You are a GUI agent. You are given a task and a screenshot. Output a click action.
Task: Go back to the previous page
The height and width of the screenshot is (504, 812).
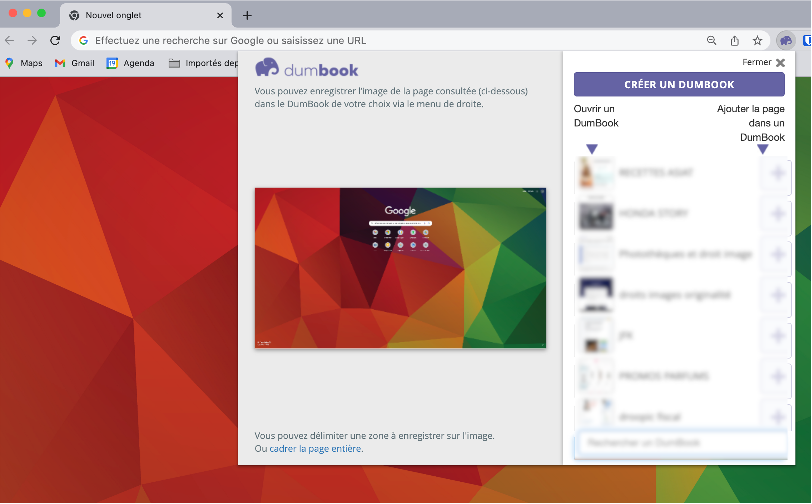point(10,41)
